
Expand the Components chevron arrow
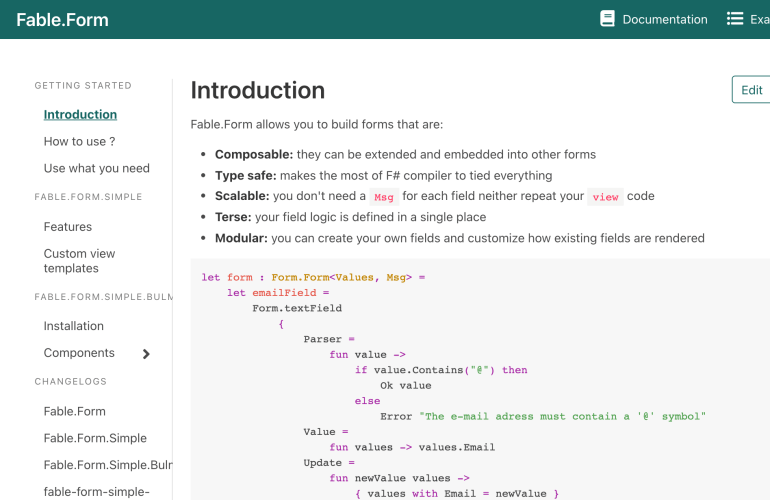pos(146,354)
